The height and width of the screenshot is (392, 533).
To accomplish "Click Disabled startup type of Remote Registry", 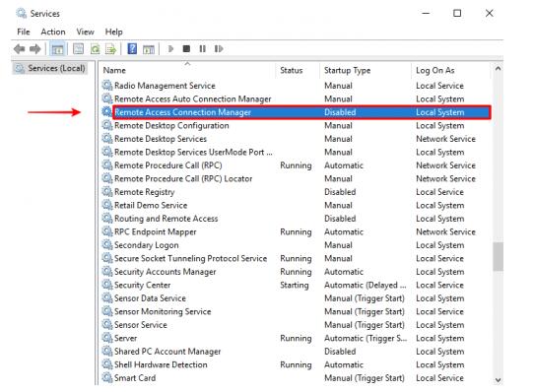I will (340, 192).
